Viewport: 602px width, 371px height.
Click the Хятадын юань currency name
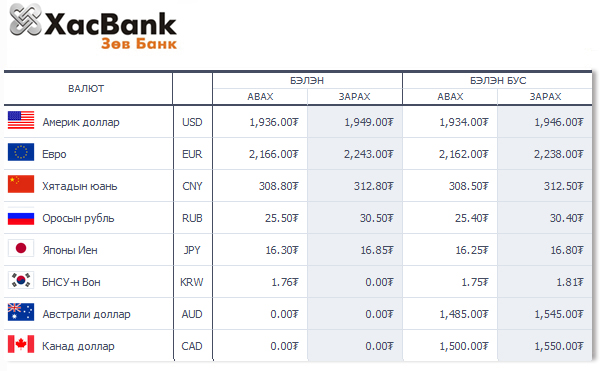(x=79, y=186)
